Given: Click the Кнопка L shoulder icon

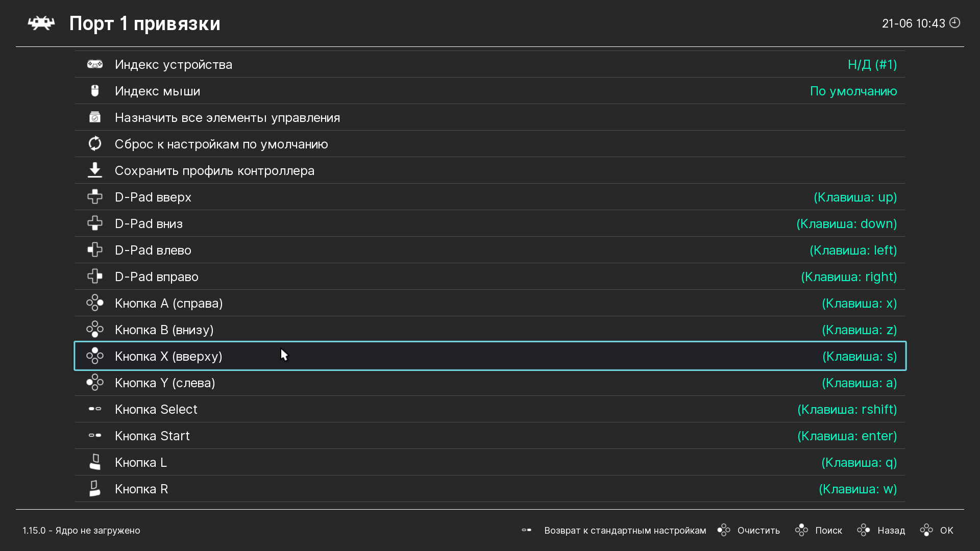Looking at the screenshot, I should tap(94, 462).
